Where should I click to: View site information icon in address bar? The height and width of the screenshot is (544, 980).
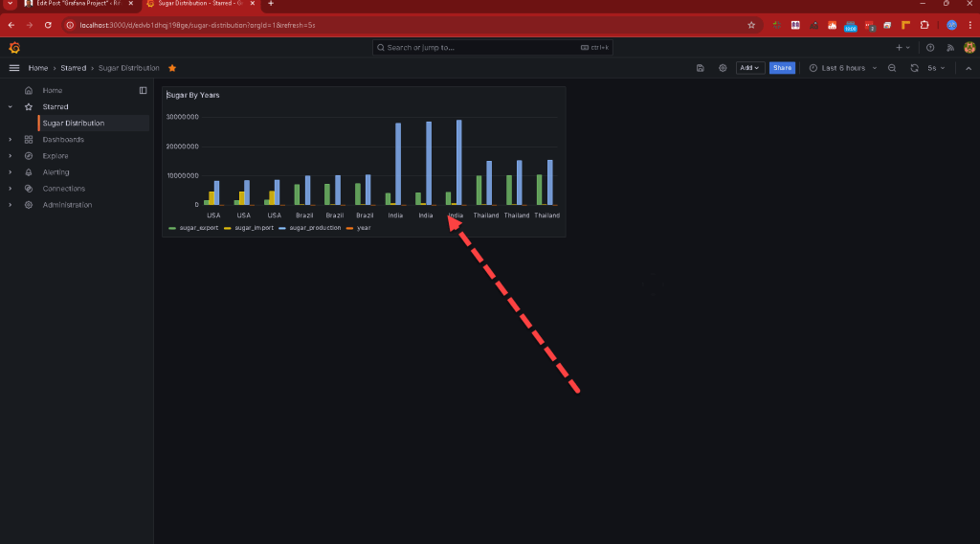point(70,25)
